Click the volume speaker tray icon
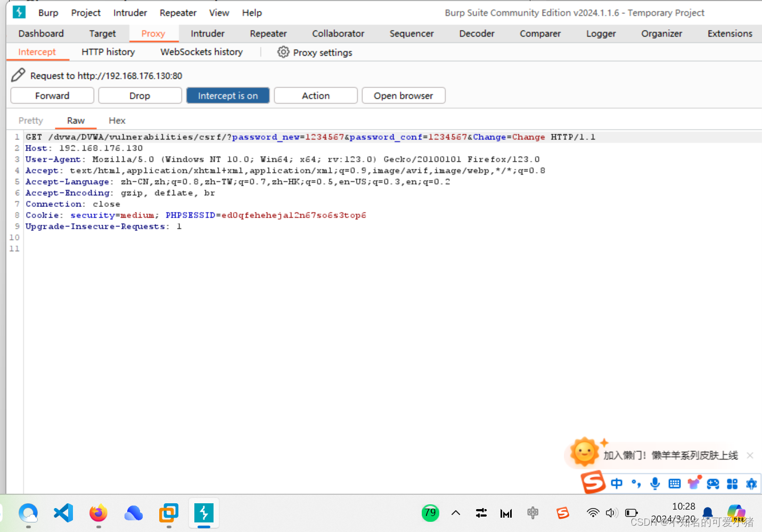This screenshot has width=762, height=532. [611, 513]
